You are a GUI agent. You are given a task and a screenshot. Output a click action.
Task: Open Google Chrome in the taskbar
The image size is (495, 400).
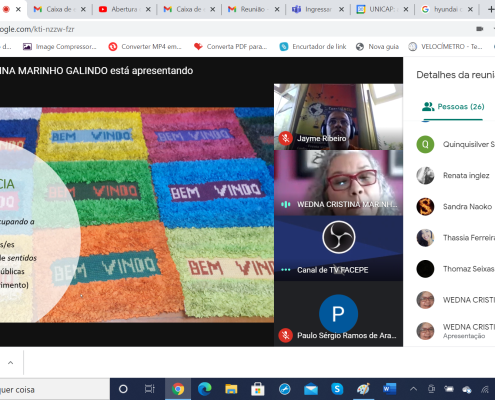click(178, 389)
